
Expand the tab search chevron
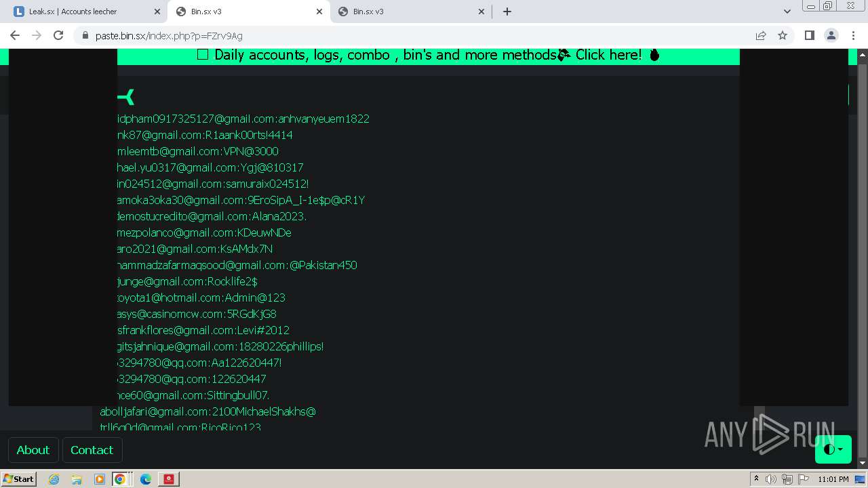click(x=787, y=12)
